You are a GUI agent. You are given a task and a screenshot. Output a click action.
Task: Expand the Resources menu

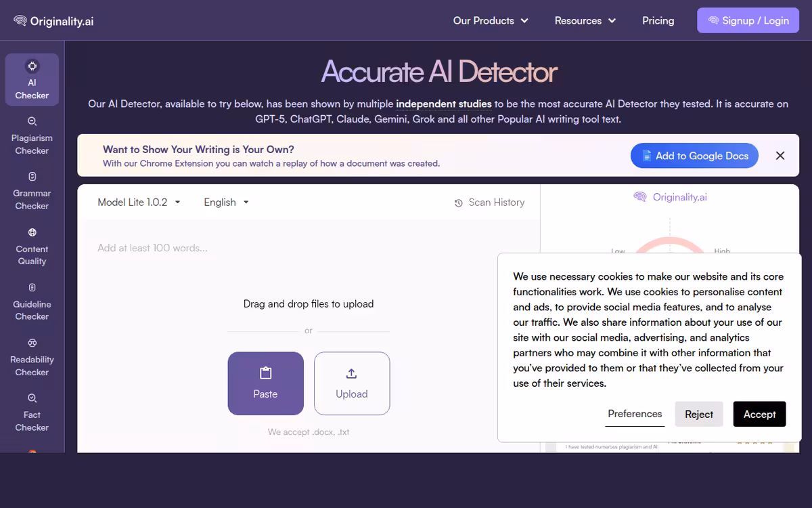(585, 21)
